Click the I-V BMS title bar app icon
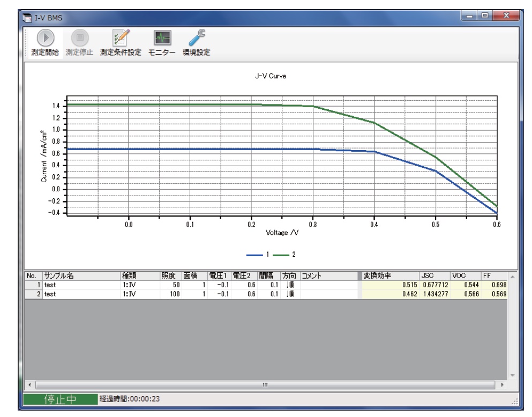Screen dimensions: 532x417 27,18
